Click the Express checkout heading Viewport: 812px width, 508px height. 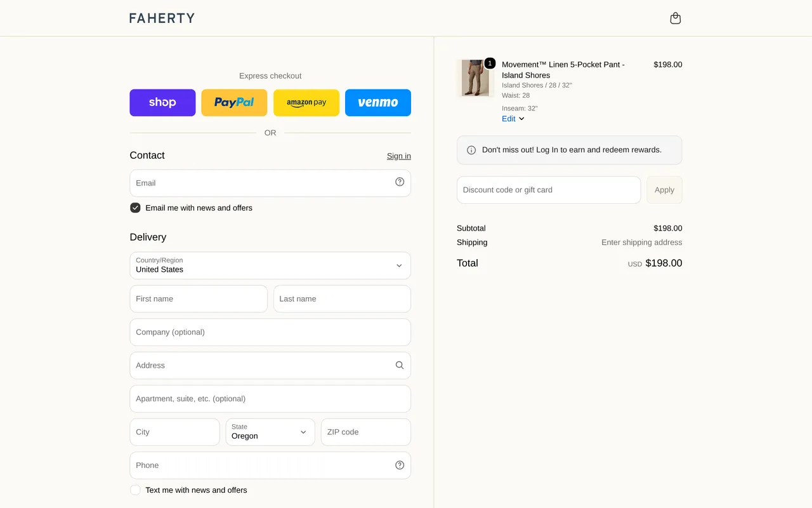[270, 76]
